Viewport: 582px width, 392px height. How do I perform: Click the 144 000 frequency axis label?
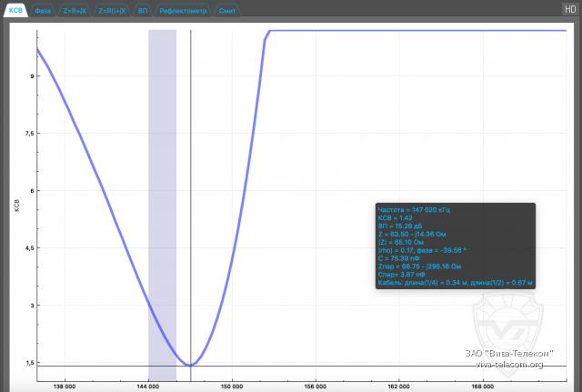(x=148, y=387)
